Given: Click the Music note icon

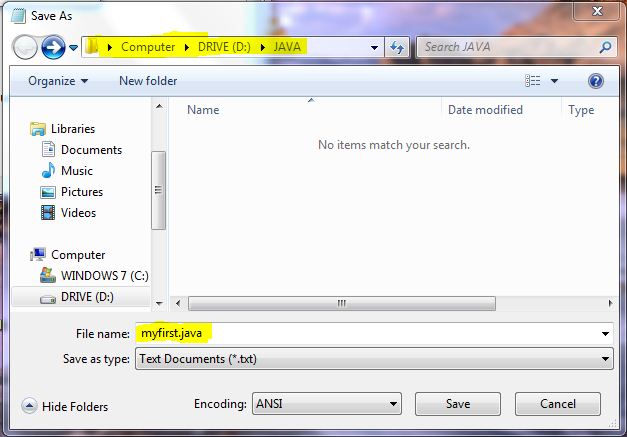Looking at the screenshot, I should point(48,170).
